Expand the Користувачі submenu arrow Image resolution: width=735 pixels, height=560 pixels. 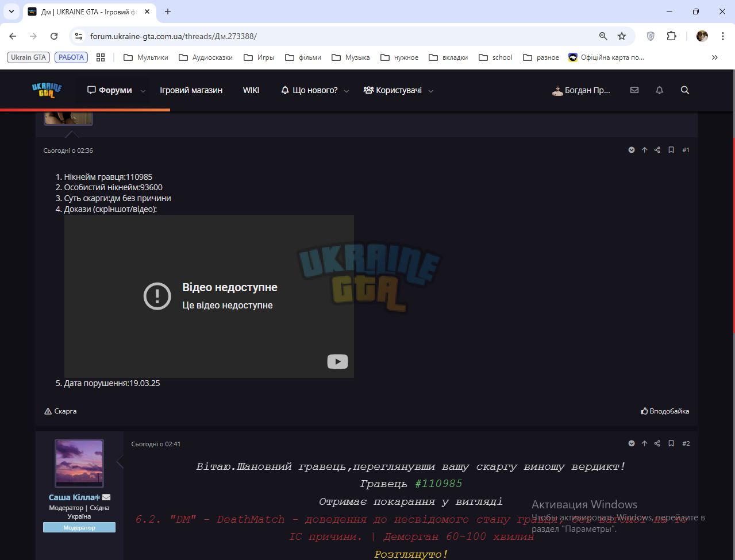(431, 91)
